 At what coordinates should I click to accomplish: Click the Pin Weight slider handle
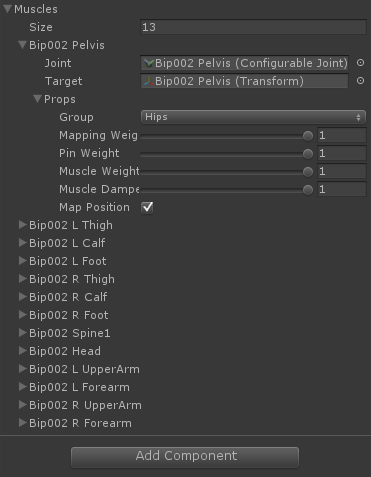click(x=308, y=154)
